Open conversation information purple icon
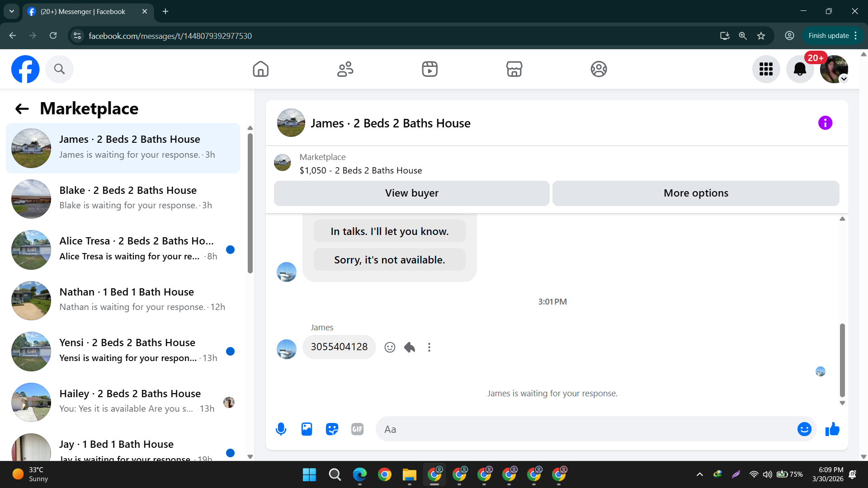 [825, 123]
